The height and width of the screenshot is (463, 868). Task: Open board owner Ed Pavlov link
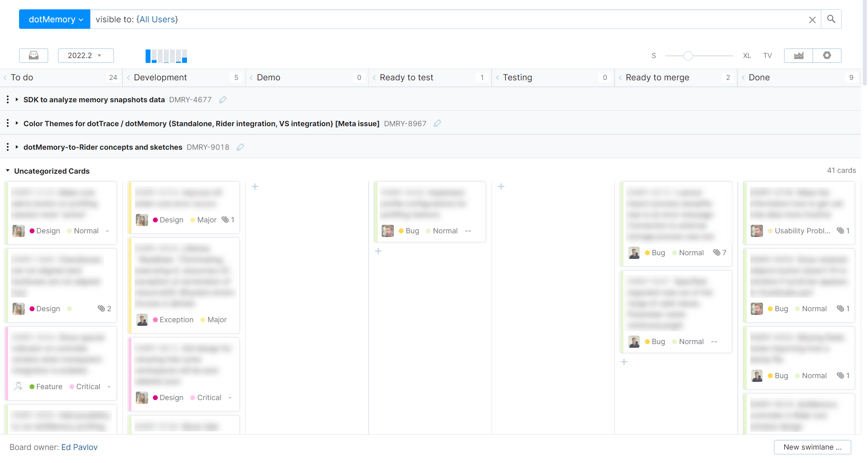(x=79, y=447)
